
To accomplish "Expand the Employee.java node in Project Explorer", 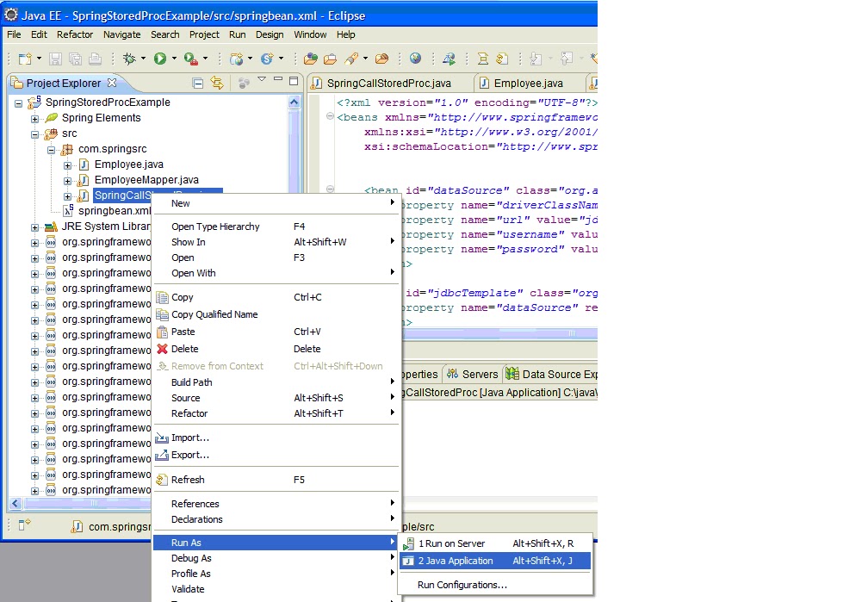I will [68, 164].
